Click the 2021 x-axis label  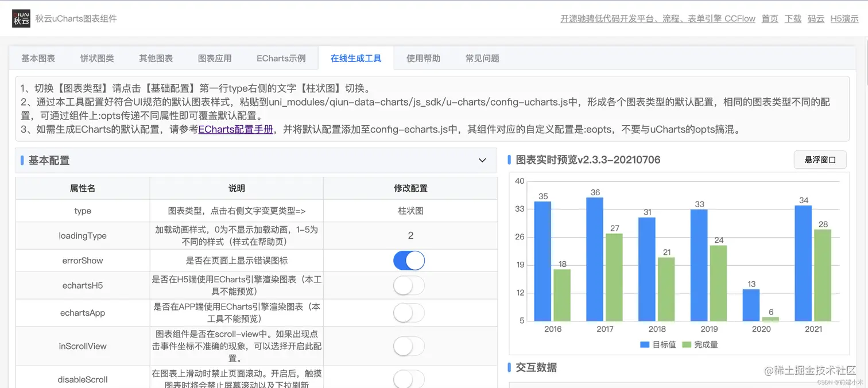tap(813, 329)
